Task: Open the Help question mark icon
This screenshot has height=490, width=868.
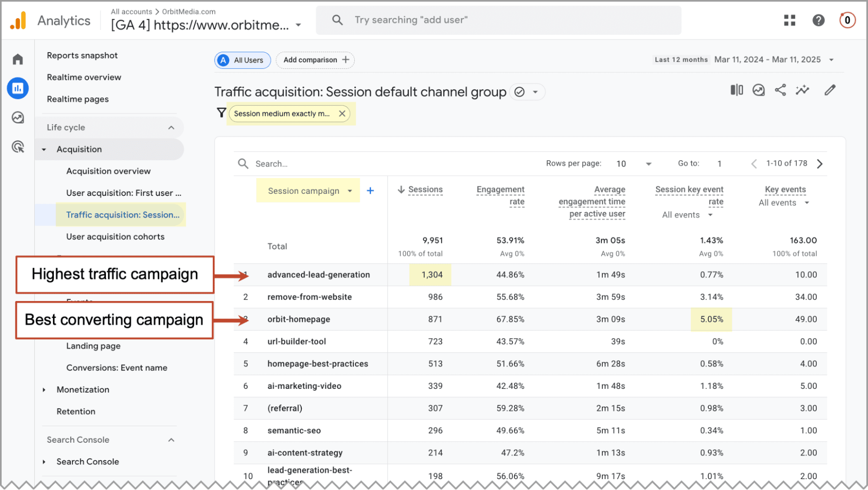Action: 818,20
